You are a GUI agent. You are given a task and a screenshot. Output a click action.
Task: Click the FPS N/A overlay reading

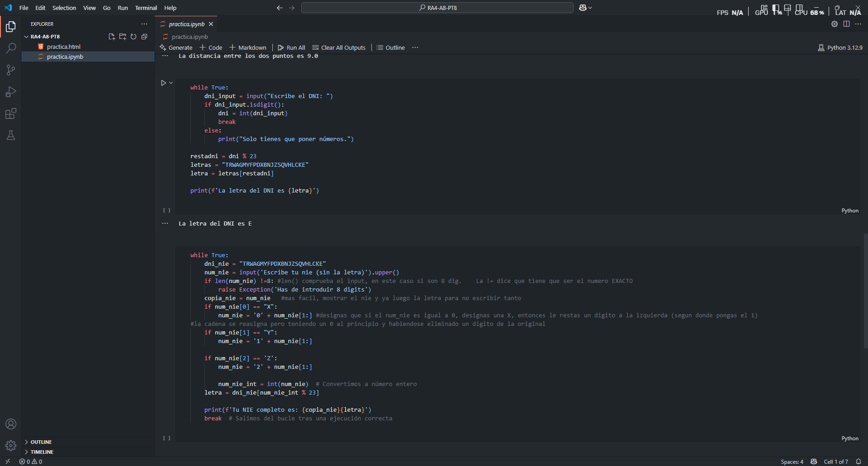[x=730, y=12]
